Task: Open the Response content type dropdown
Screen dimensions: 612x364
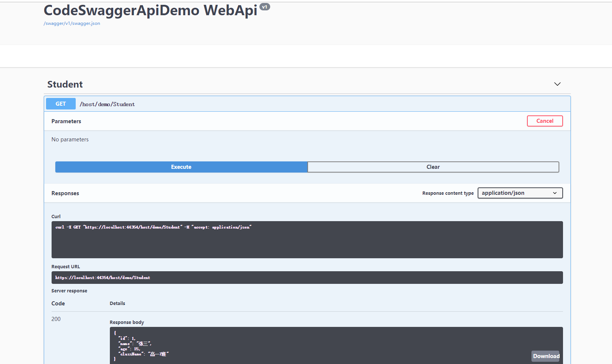Action: click(520, 193)
